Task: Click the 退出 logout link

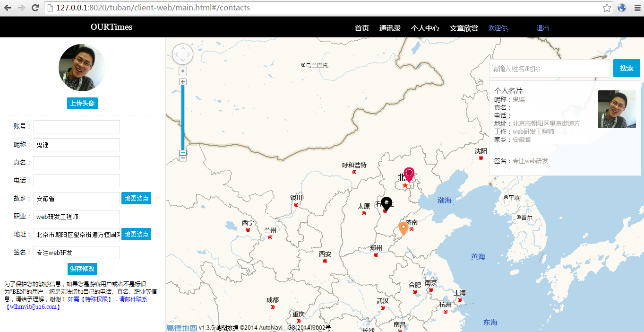Action: tap(543, 28)
